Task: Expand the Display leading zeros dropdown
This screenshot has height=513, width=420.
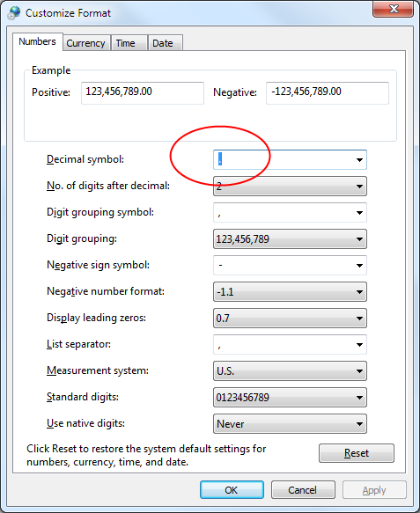Action: [290, 319]
